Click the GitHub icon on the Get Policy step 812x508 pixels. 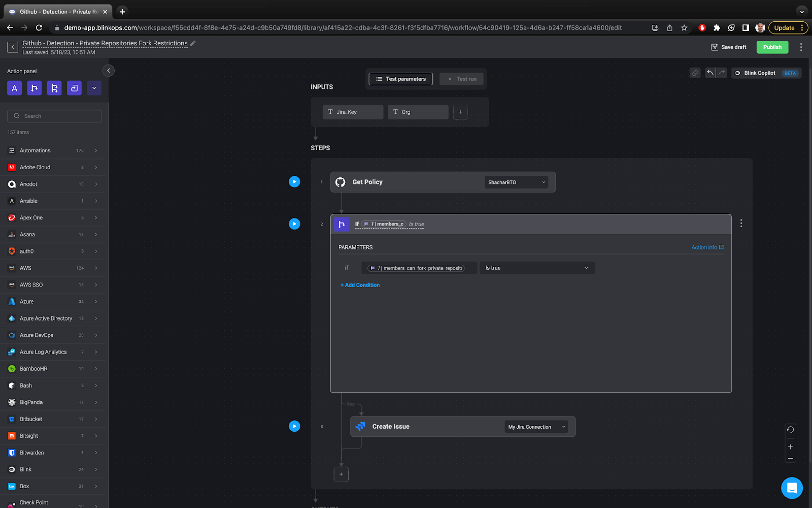340,182
